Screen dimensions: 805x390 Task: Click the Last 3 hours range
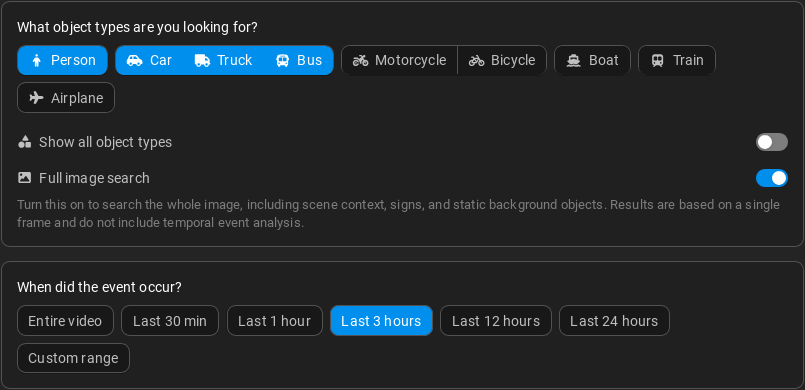coord(381,321)
